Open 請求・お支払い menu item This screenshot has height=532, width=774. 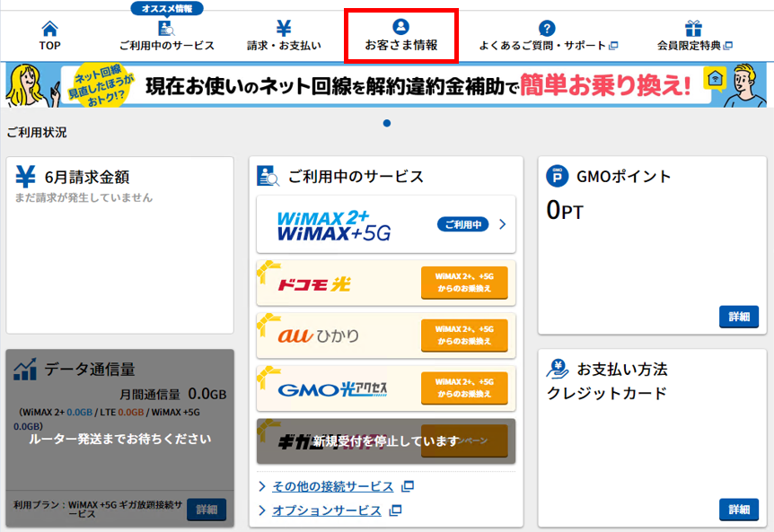click(x=284, y=46)
